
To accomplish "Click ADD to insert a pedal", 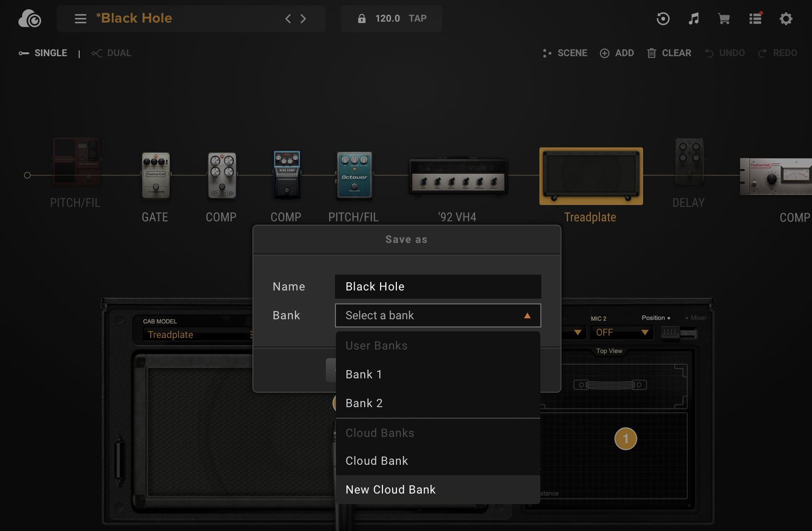I will coord(617,53).
